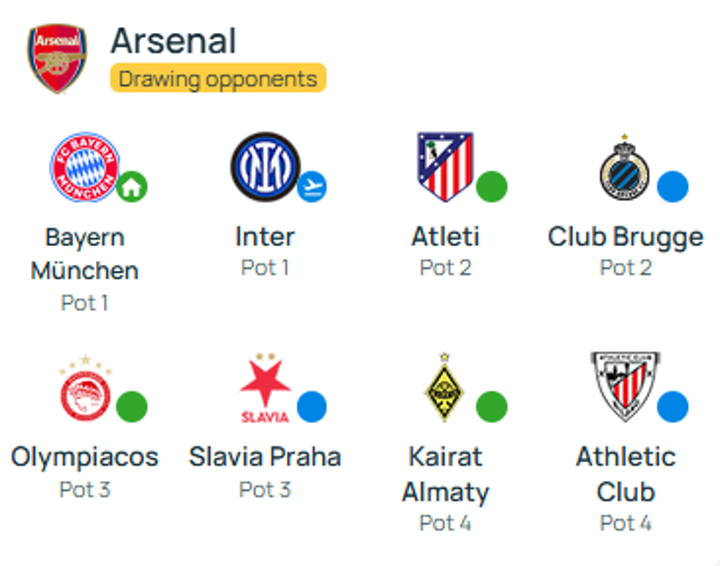Click the Inter club logo
Screen dimensions: 720x566
point(264,166)
